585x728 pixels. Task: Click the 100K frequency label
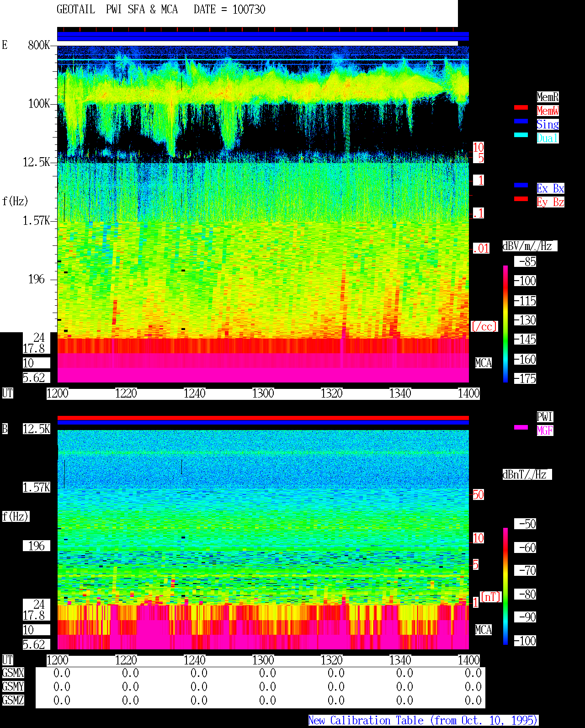[39, 103]
